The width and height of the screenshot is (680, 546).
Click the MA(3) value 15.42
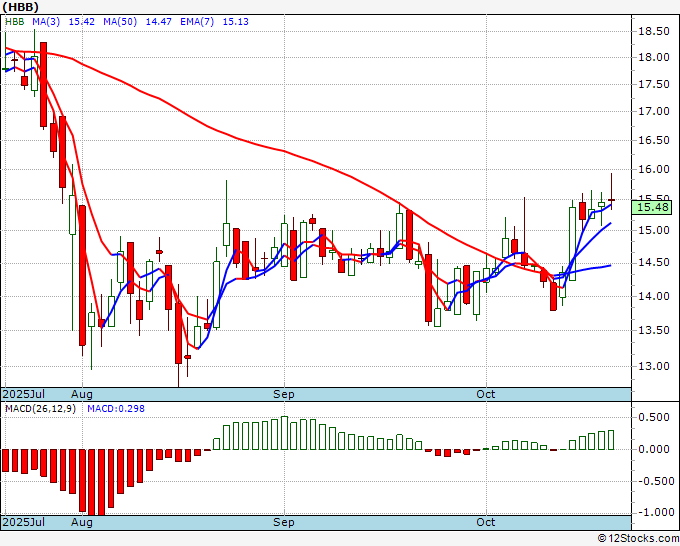pyautogui.click(x=82, y=22)
